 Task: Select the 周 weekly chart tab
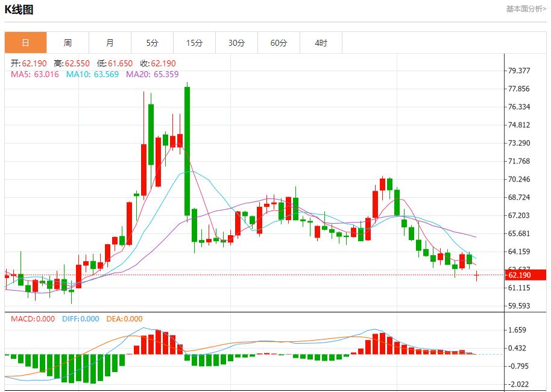(66, 42)
